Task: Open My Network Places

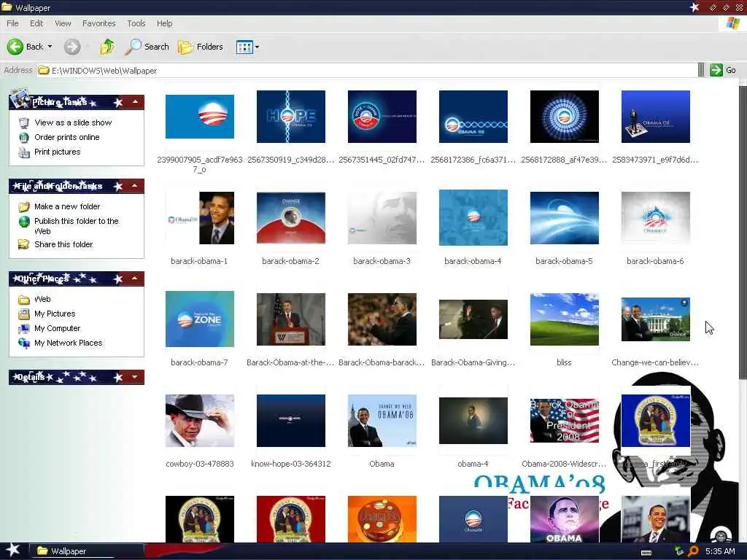Action: click(68, 343)
